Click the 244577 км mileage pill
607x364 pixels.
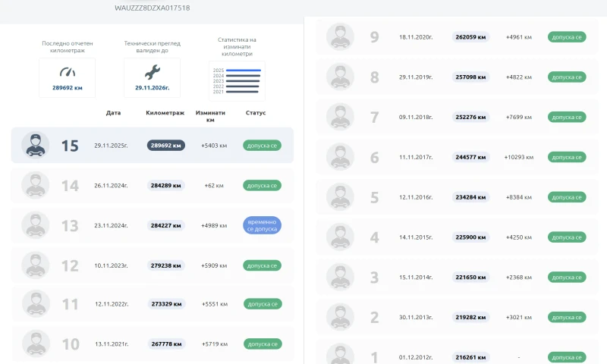point(470,157)
